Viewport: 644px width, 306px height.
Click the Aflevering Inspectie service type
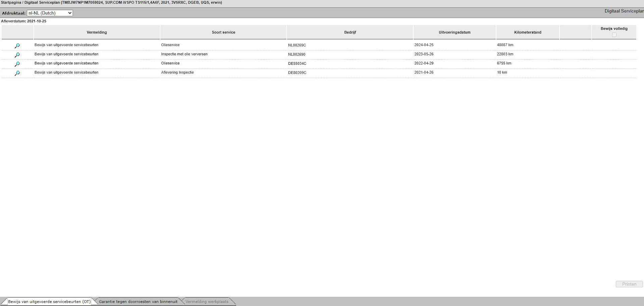(177, 72)
